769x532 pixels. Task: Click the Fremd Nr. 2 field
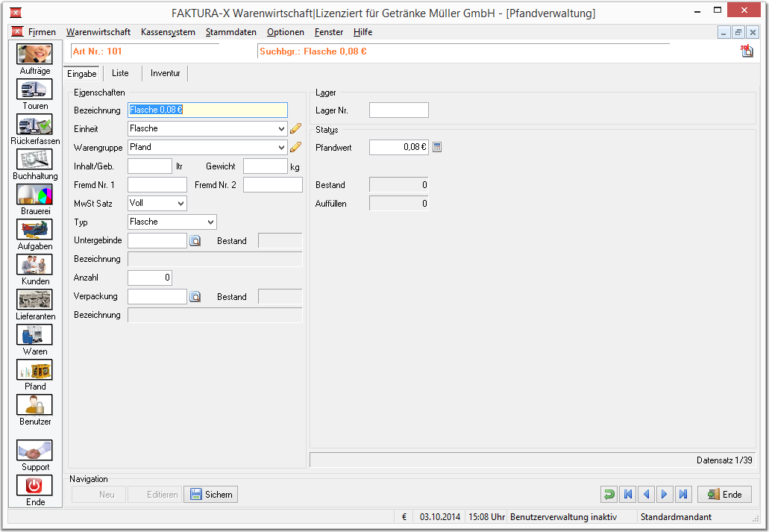(x=273, y=184)
